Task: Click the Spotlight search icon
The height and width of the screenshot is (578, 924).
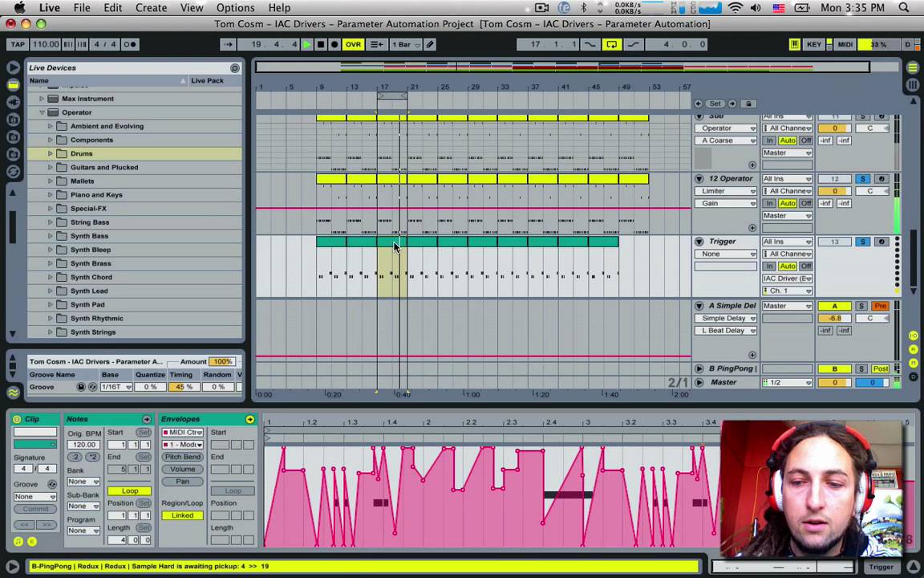Action: 904,8
